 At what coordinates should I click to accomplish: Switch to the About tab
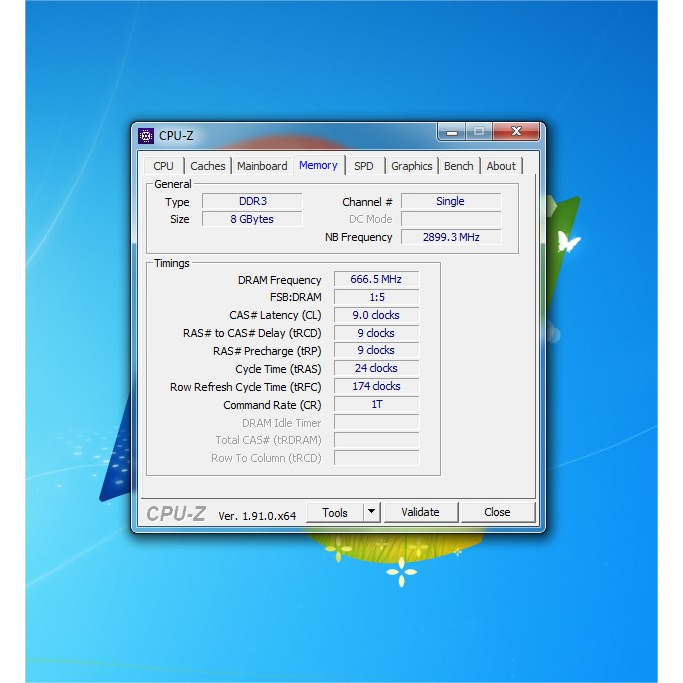pyautogui.click(x=501, y=166)
